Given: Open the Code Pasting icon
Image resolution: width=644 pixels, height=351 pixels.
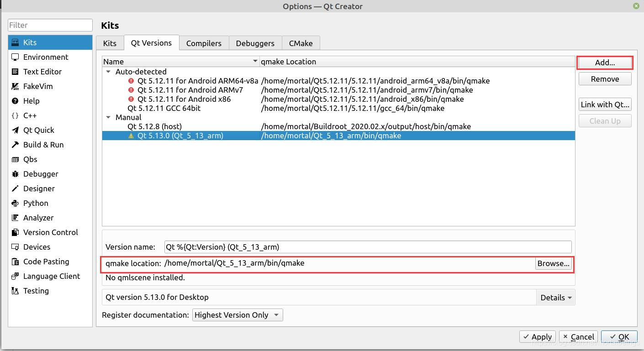Looking at the screenshot, I should [x=15, y=262].
